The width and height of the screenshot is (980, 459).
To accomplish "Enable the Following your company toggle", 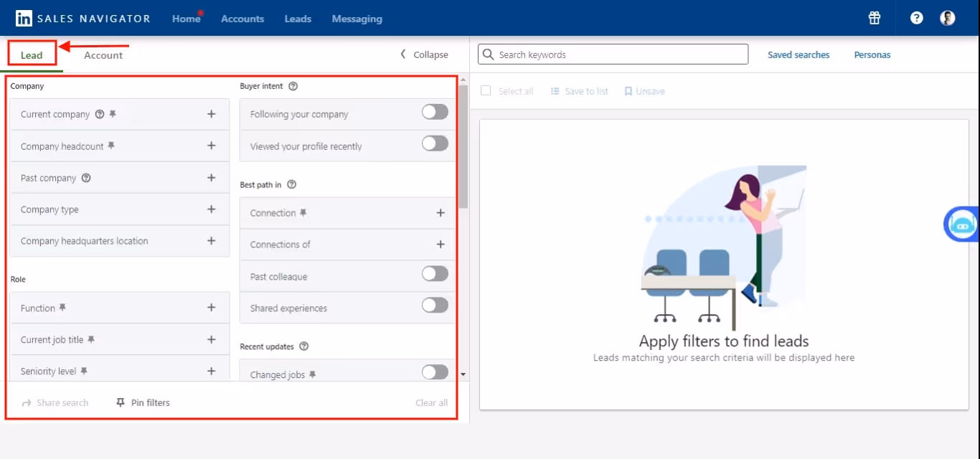I will (434, 112).
